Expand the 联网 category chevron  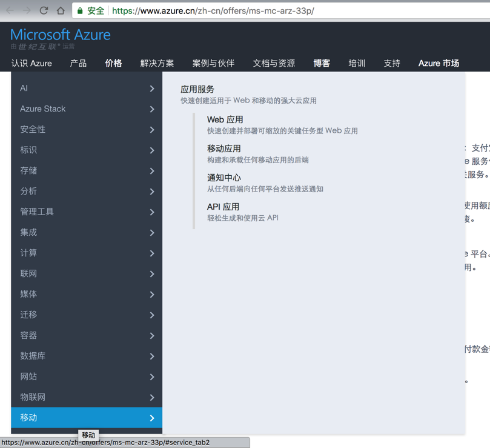(x=152, y=274)
